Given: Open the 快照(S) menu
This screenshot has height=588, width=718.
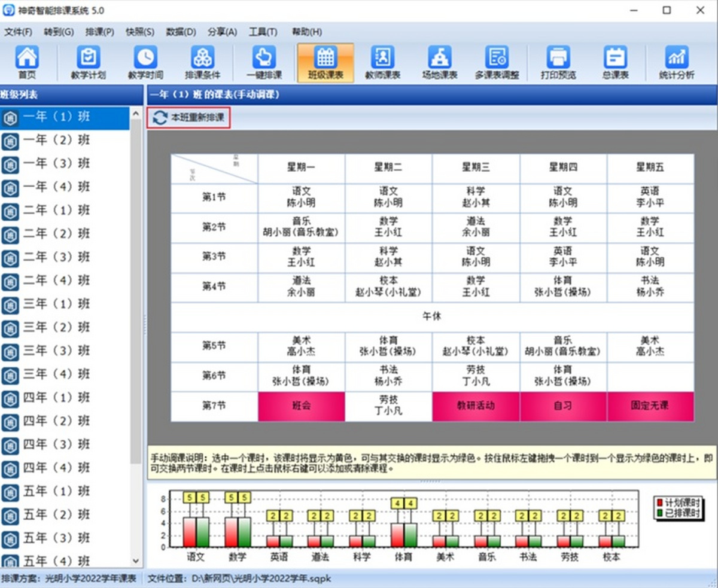Looking at the screenshot, I should click(x=139, y=32).
